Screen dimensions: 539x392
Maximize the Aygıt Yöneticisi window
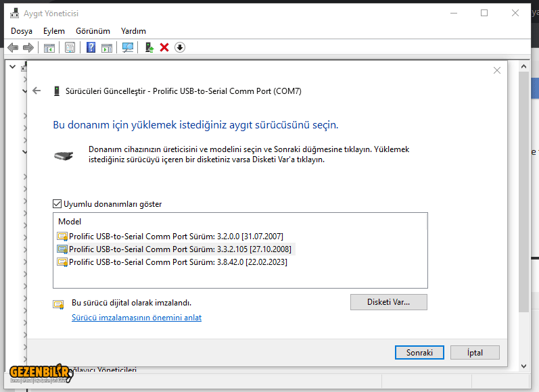484,13
